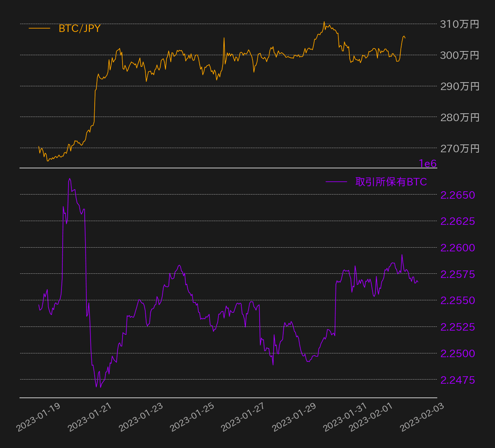Click the orange BTC/JPY legend line swatch
The height and width of the screenshot is (448, 495).
pos(39,29)
